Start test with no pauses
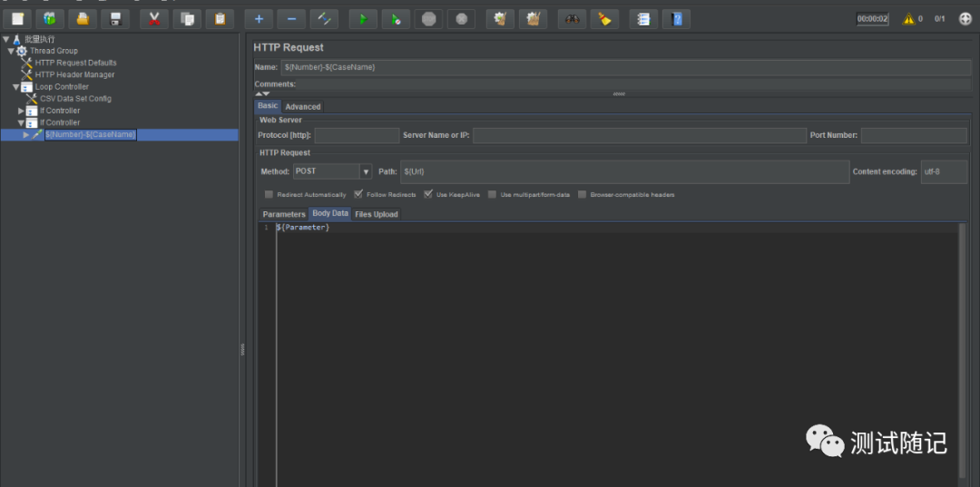Image resolution: width=980 pixels, height=487 pixels. tap(396, 19)
